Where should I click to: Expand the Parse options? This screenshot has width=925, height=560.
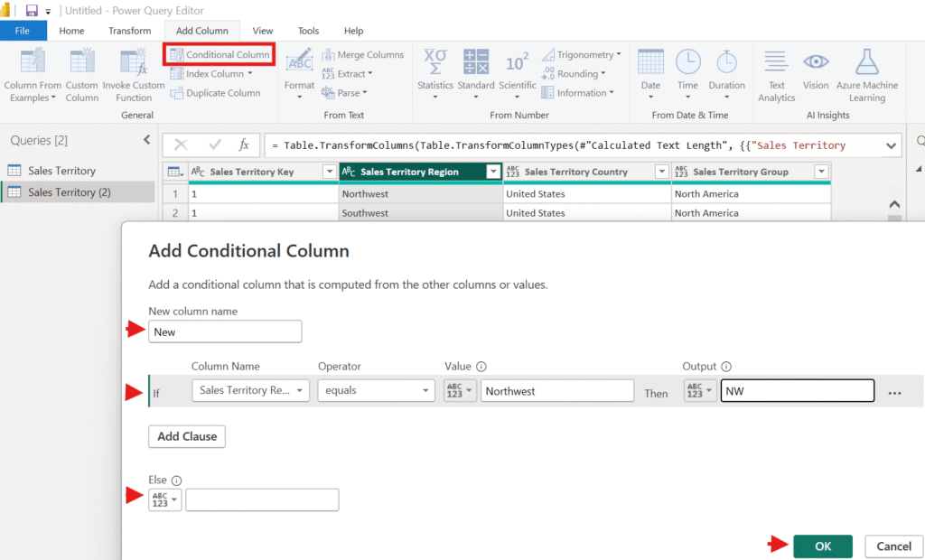pos(344,93)
